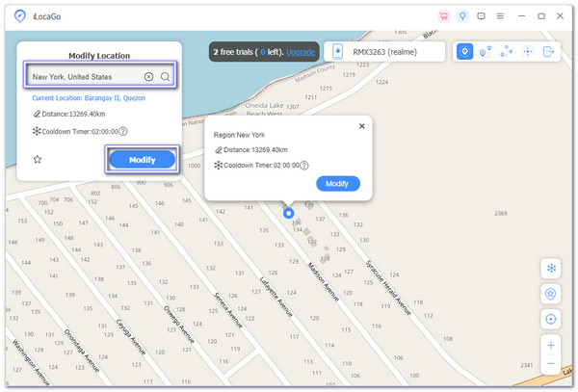Clear the New York search field

coord(149,77)
